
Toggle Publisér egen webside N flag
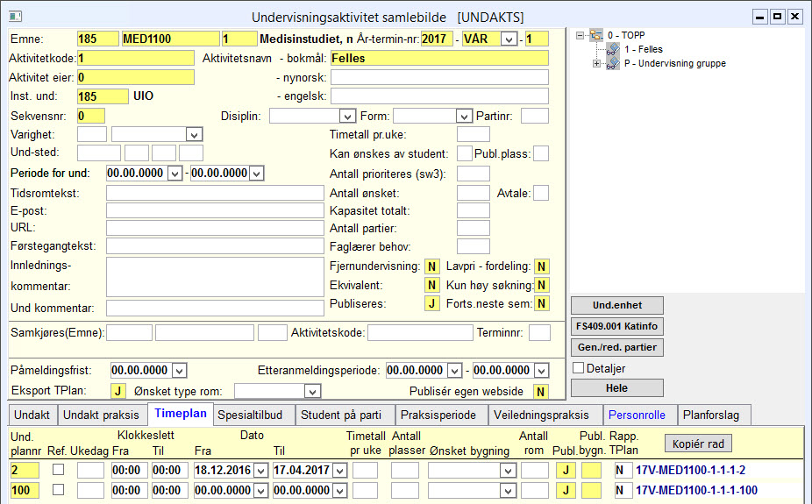click(x=541, y=392)
